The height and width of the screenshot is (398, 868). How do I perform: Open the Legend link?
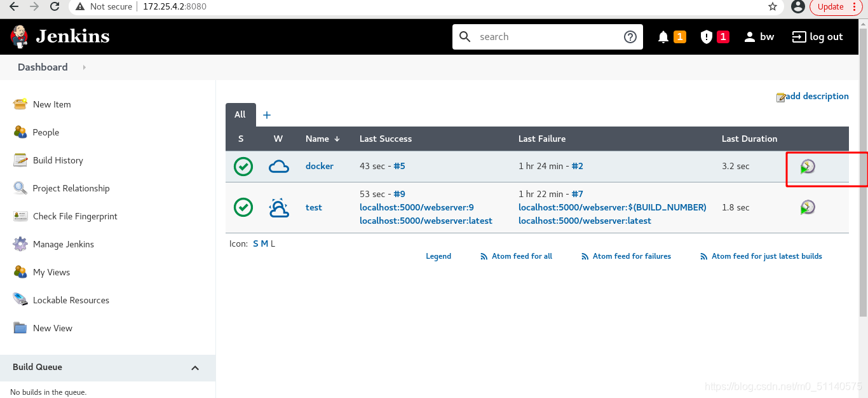438,256
